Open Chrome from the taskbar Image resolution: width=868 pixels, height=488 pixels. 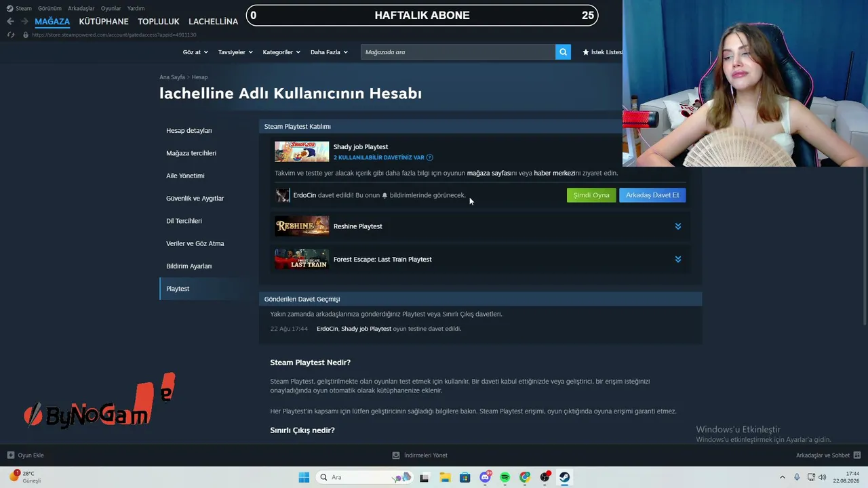click(525, 477)
